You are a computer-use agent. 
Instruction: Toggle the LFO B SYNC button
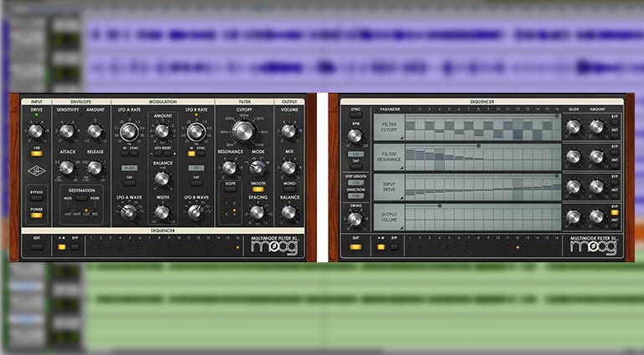point(201,154)
